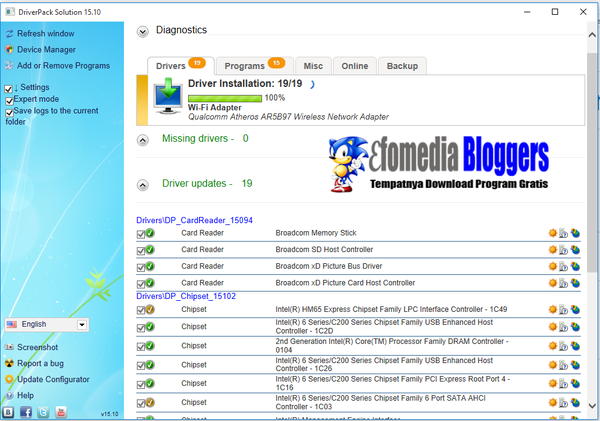Disable the Expert mode checkbox

tap(9, 101)
